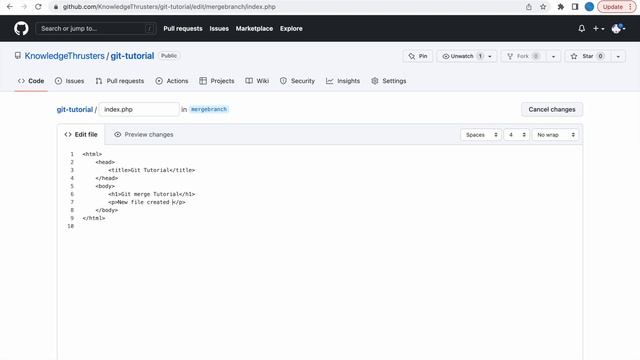
Task: Go back with browser back arrow
Action: [x=10, y=7]
